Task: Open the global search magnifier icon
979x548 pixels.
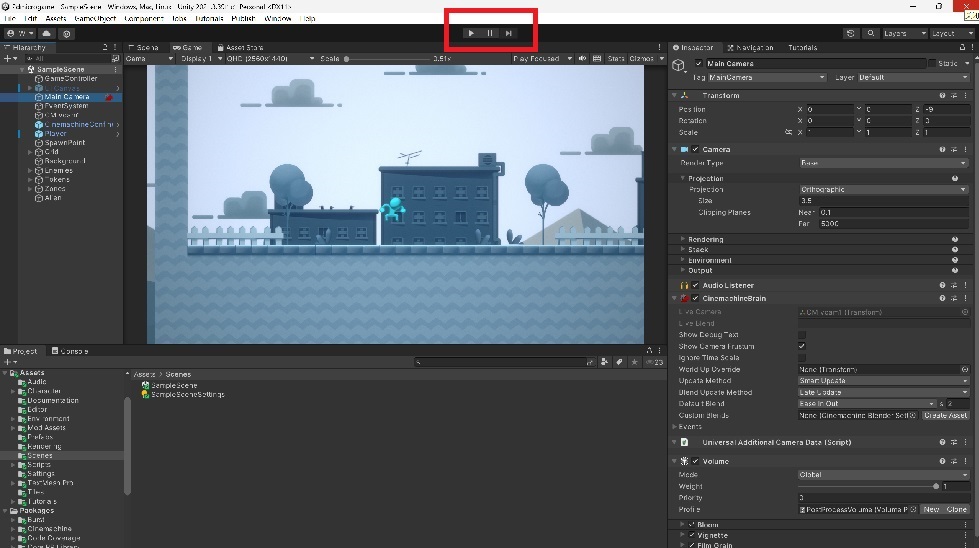Action: coord(870,33)
